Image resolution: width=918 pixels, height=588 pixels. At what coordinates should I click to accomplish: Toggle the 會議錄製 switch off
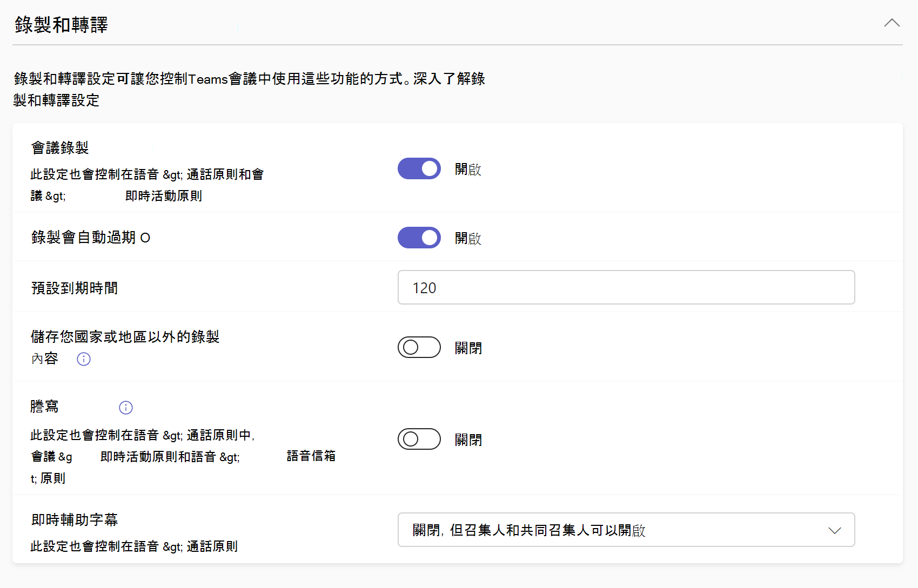point(419,168)
